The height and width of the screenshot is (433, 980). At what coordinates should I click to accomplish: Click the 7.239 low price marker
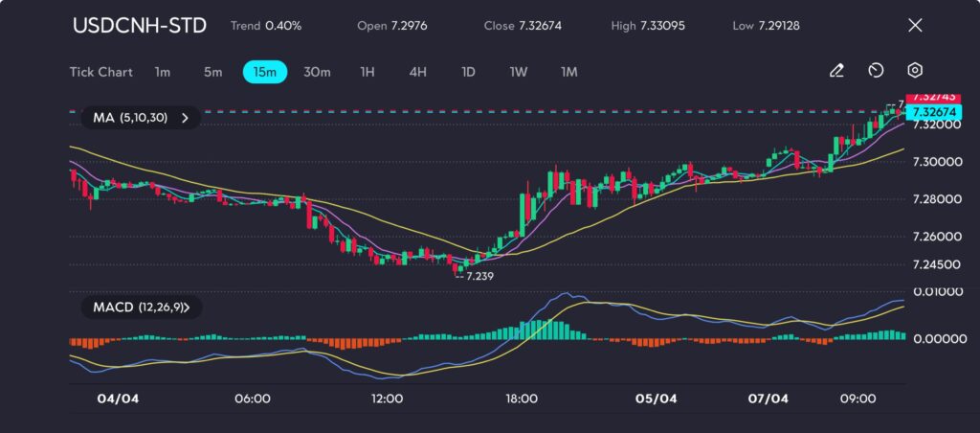(479, 276)
